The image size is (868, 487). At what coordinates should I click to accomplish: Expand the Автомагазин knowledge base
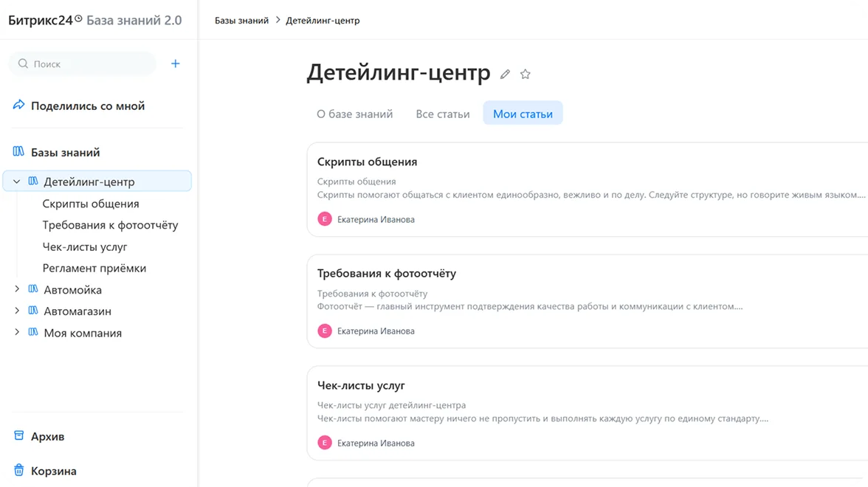pos(16,311)
